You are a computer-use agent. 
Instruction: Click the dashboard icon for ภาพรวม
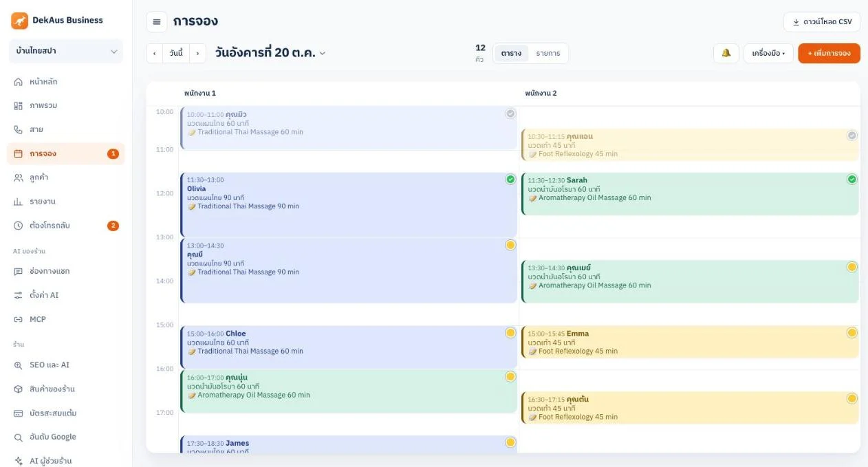[x=19, y=106]
